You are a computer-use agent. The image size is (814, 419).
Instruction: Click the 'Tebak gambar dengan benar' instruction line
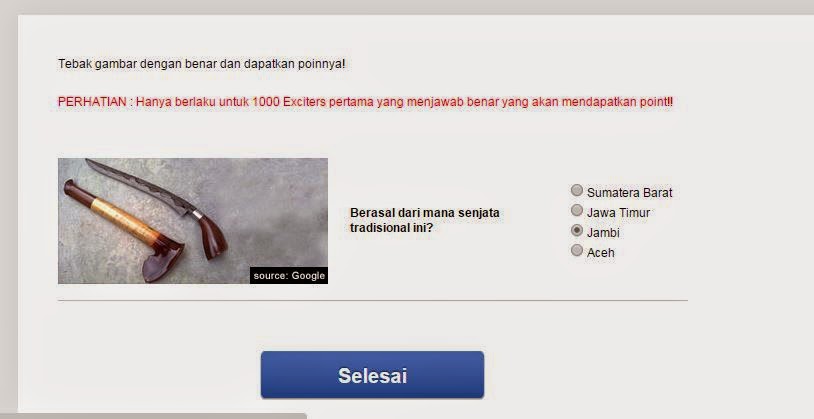click(201, 64)
